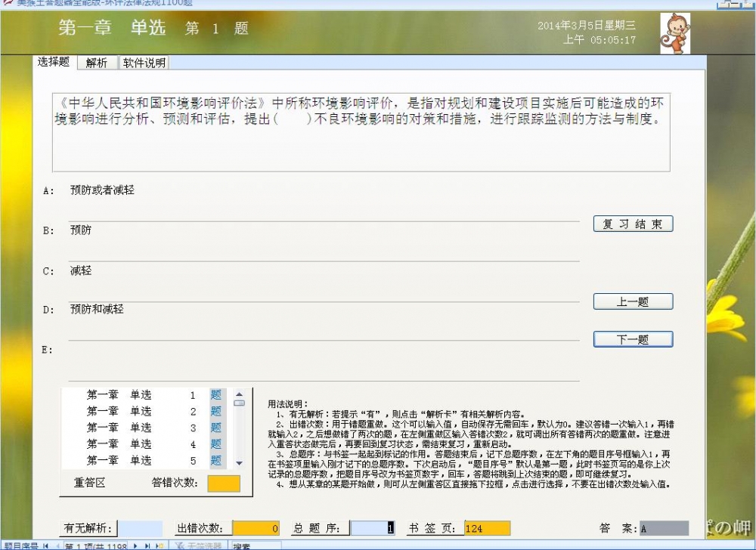
Task: Go to next record in navigator
Action: coord(136,545)
